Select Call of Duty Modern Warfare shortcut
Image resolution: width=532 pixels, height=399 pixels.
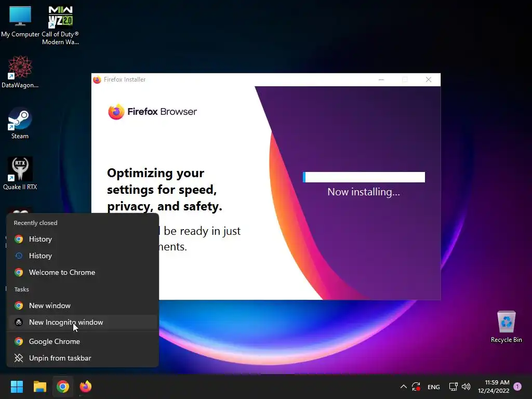[60, 25]
